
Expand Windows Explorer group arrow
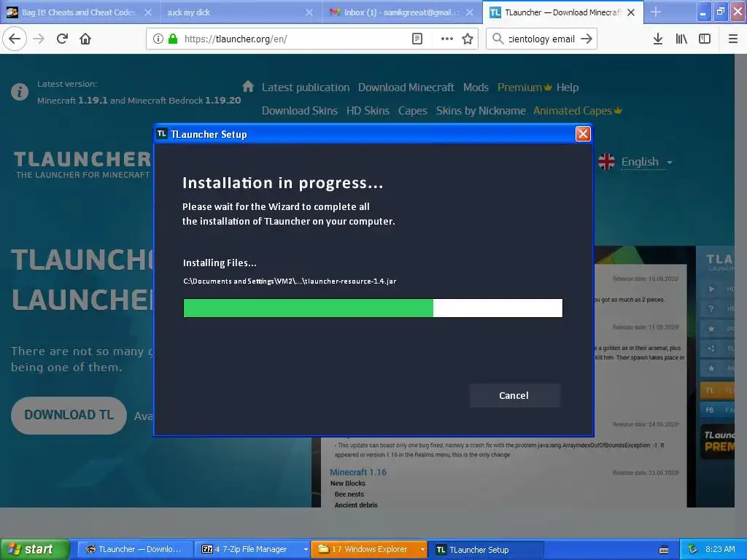(422, 550)
